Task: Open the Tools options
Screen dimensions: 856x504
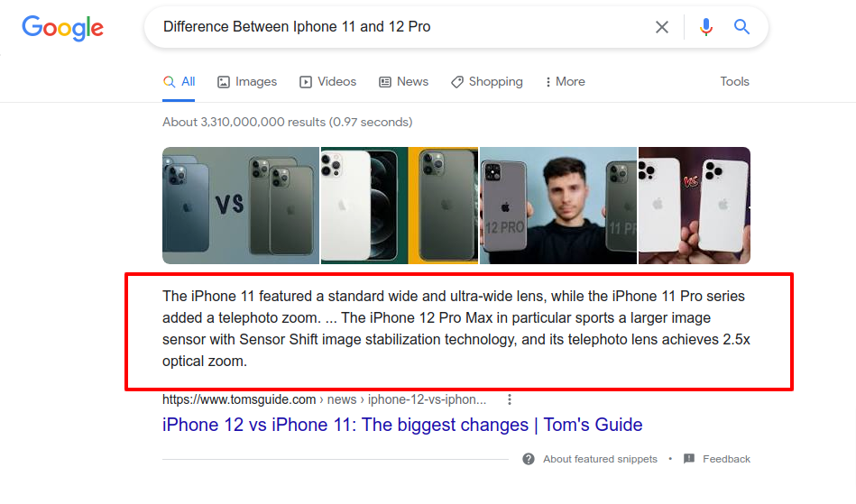Action: tap(734, 82)
